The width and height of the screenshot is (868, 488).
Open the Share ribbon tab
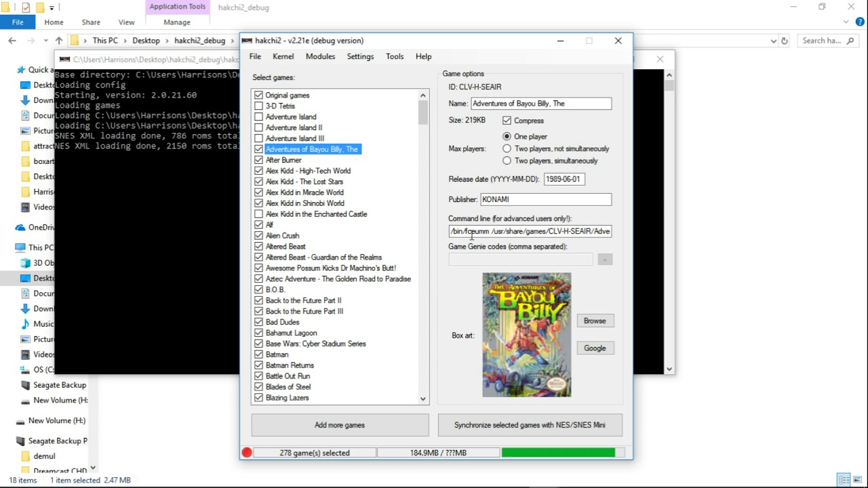click(91, 22)
